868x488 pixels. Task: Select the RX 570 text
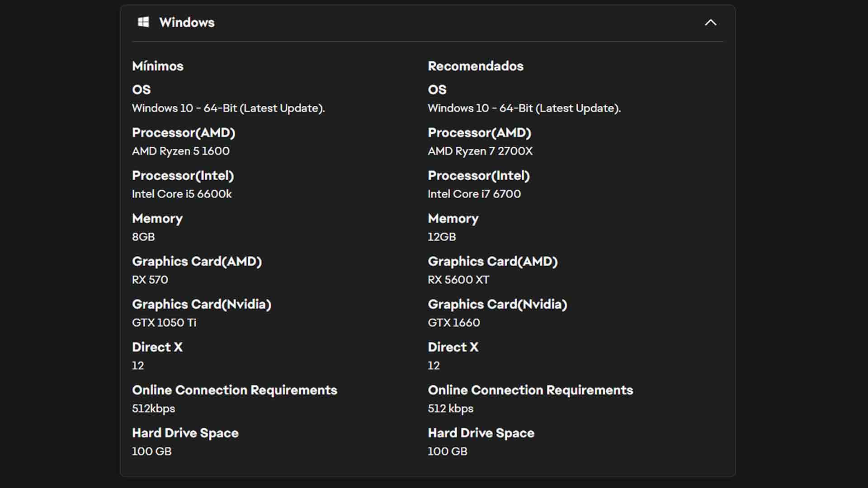(x=150, y=280)
